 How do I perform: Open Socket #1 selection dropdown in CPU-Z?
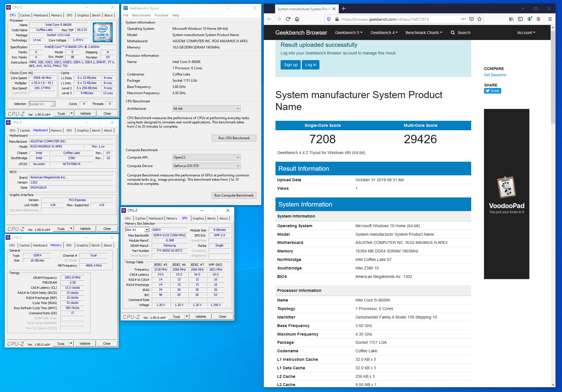[x=42, y=104]
